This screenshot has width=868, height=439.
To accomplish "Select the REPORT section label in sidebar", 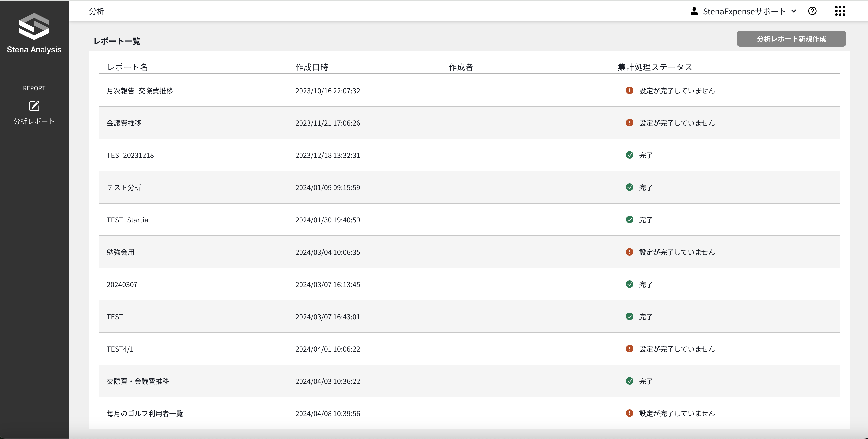I will pyautogui.click(x=34, y=88).
